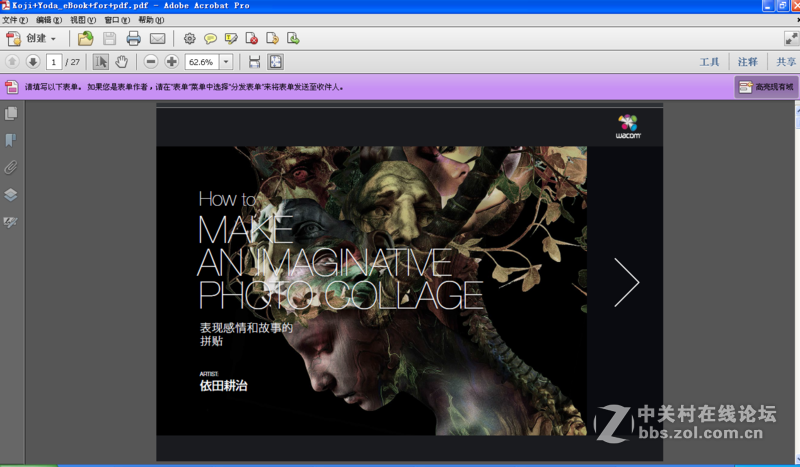Click 高亮现有域 highlight fields button
The height and width of the screenshot is (467, 800).
coord(766,87)
